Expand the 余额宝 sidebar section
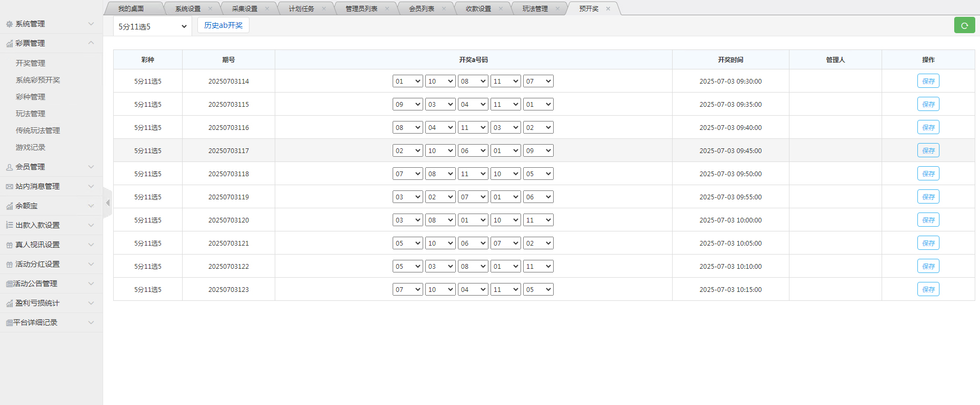 (x=51, y=206)
